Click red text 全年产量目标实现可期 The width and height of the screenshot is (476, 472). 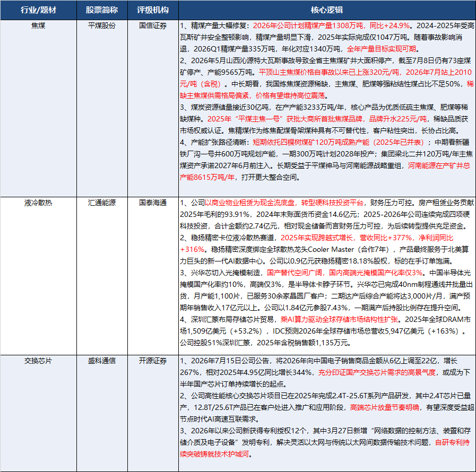(382, 49)
